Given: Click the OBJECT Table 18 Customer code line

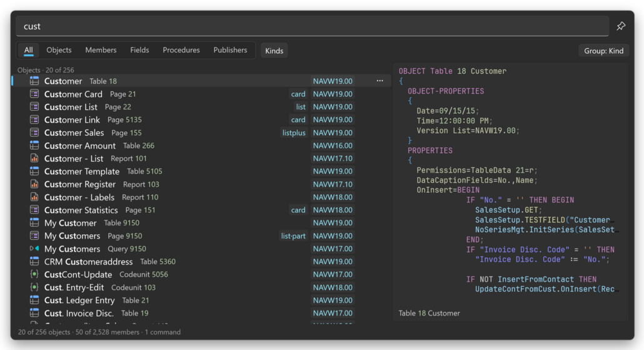Looking at the screenshot, I should [453, 71].
